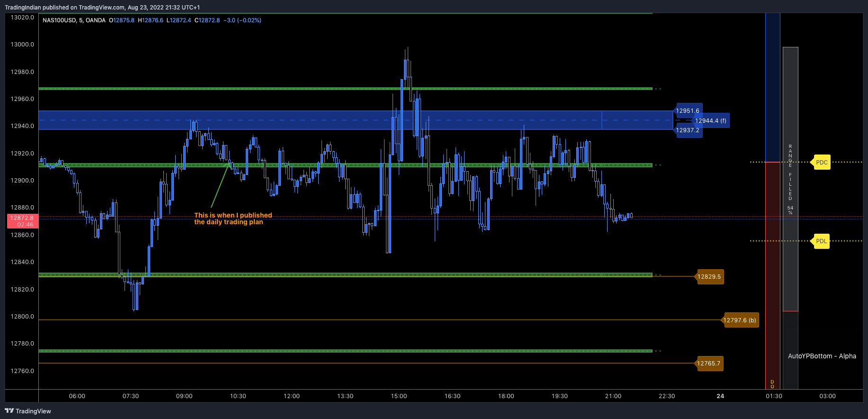
Task: Click the 09:00 time axis label
Action: click(184, 396)
